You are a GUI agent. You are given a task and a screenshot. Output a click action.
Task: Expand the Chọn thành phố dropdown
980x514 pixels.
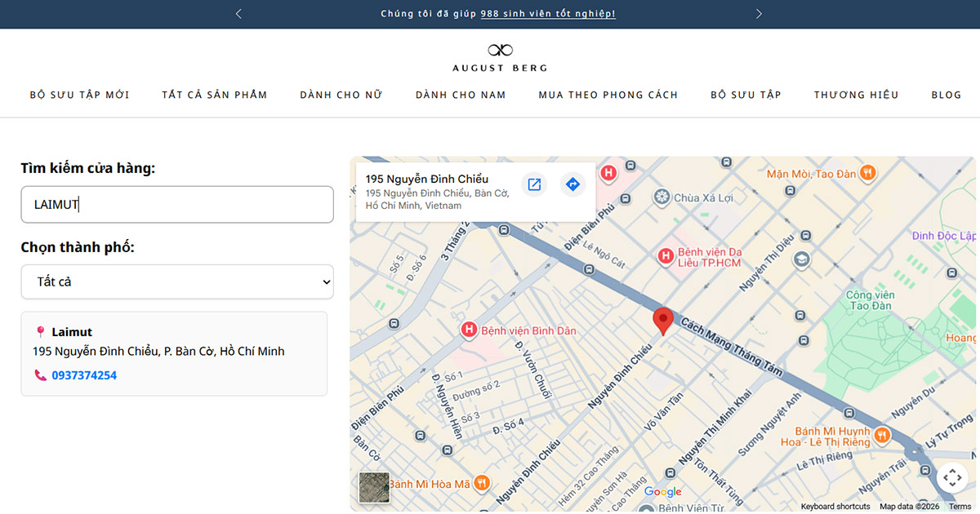click(177, 281)
